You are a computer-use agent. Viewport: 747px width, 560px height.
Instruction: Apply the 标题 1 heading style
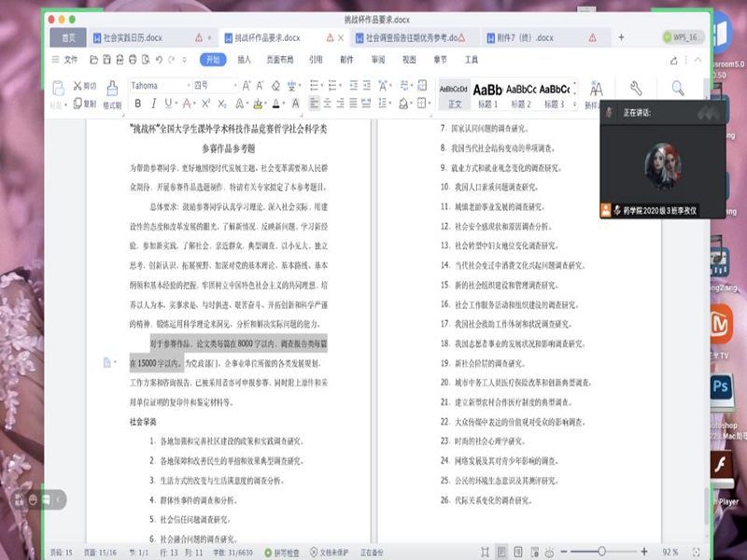coord(488,94)
